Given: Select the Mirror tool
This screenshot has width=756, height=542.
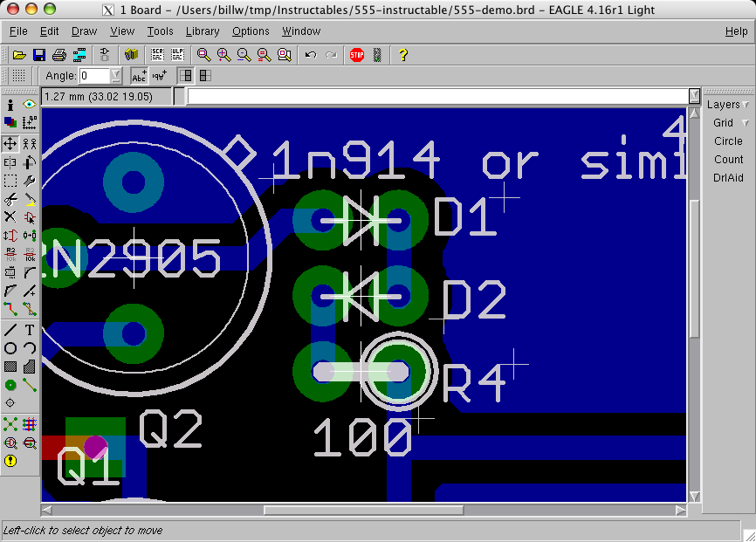Looking at the screenshot, I should [x=10, y=162].
